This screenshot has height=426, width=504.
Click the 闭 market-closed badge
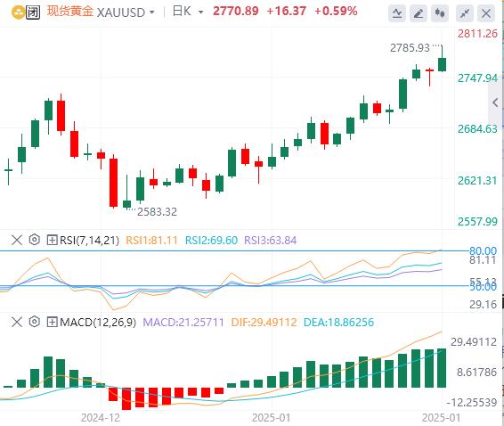click(x=33, y=12)
